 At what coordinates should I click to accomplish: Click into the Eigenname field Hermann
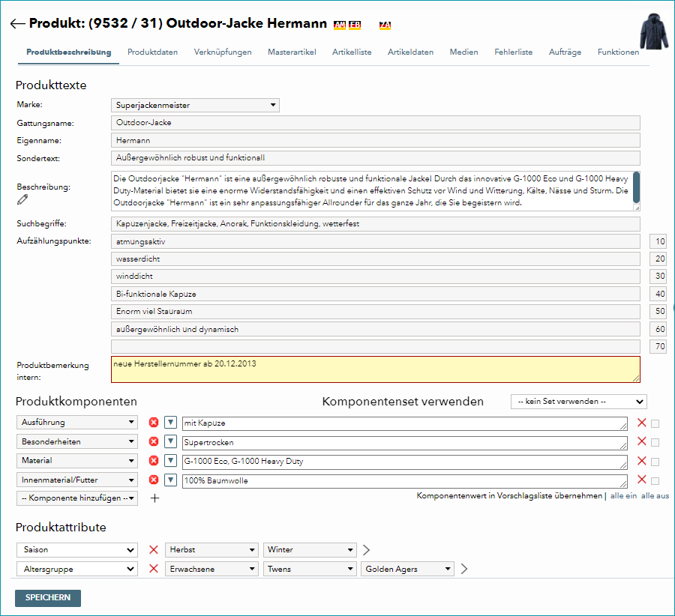tap(376, 140)
